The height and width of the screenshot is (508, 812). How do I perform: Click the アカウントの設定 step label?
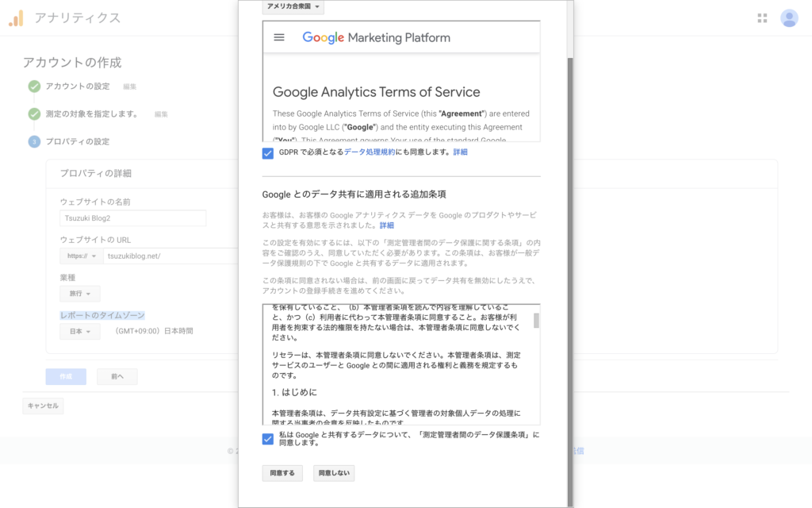point(78,86)
